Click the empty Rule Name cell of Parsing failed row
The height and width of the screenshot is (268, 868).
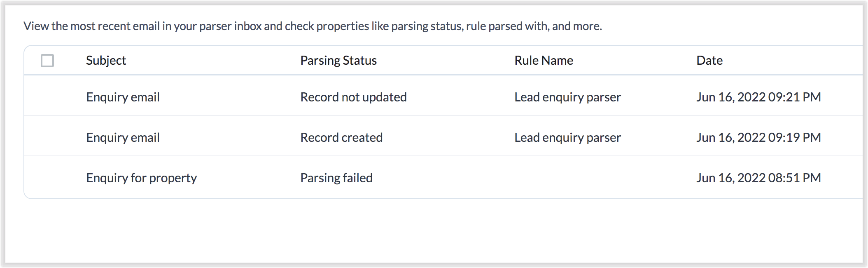click(x=567, y=178)
